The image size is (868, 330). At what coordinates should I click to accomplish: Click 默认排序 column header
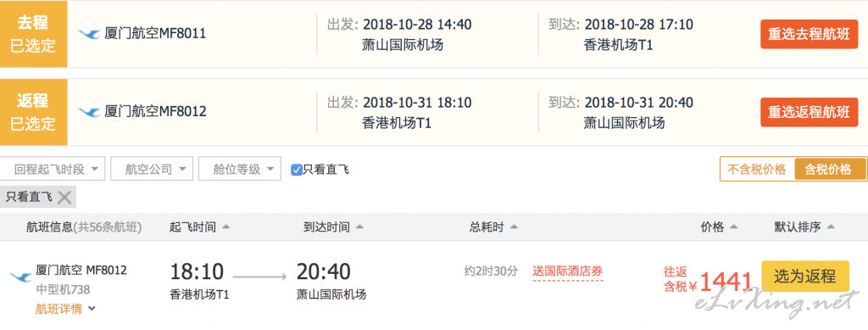[804, 227]
